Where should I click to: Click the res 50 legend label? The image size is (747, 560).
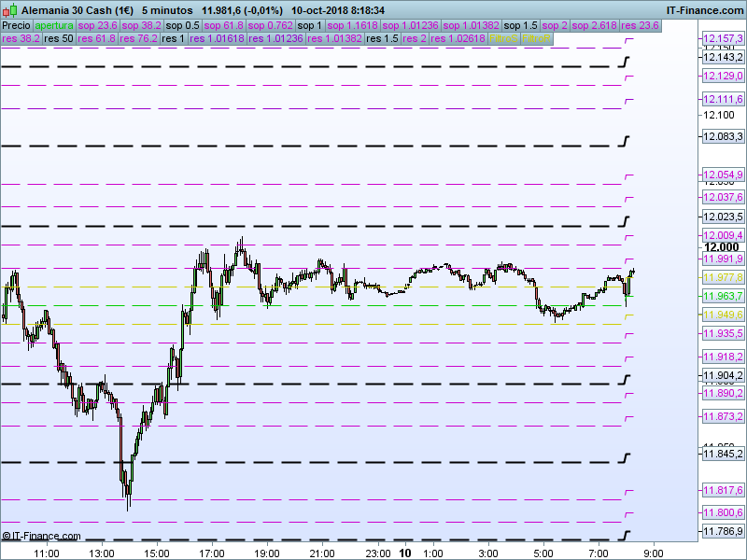59,38
